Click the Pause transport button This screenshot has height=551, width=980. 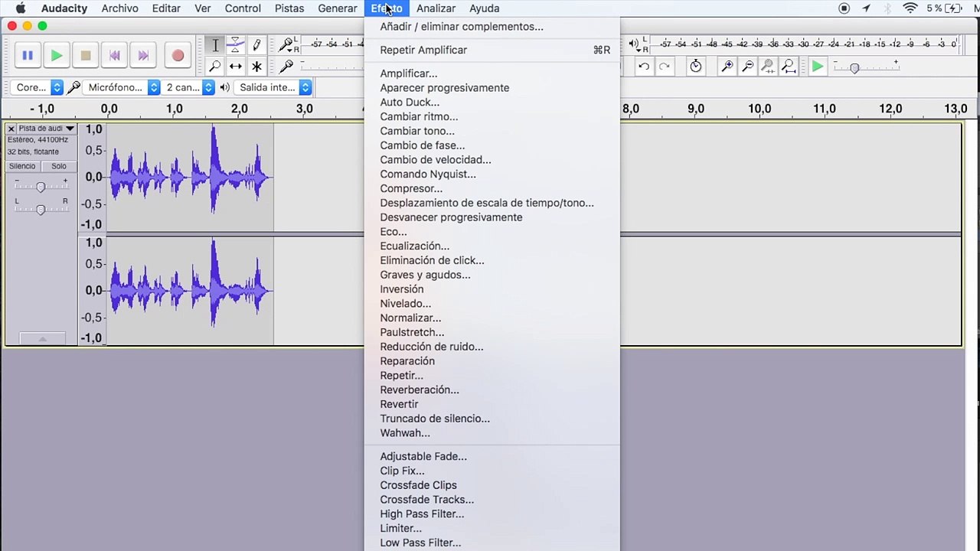pyautogui.click(x=28, y=55)
